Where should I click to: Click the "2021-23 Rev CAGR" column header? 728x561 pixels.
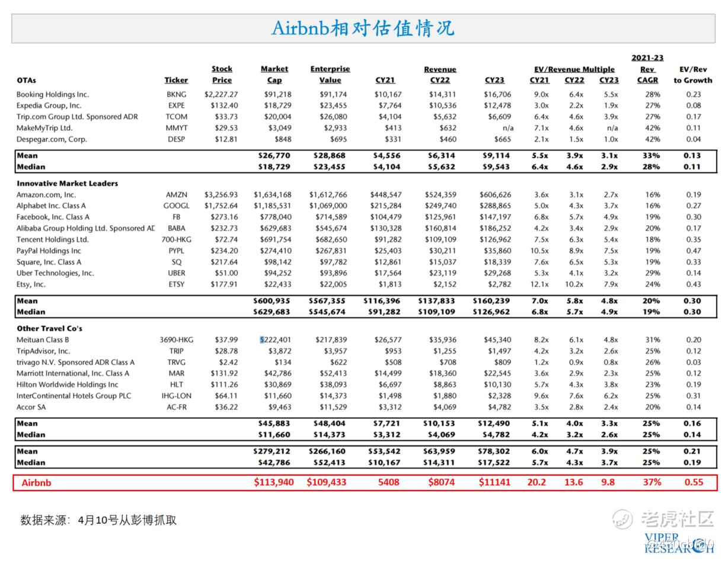(647, 69)
